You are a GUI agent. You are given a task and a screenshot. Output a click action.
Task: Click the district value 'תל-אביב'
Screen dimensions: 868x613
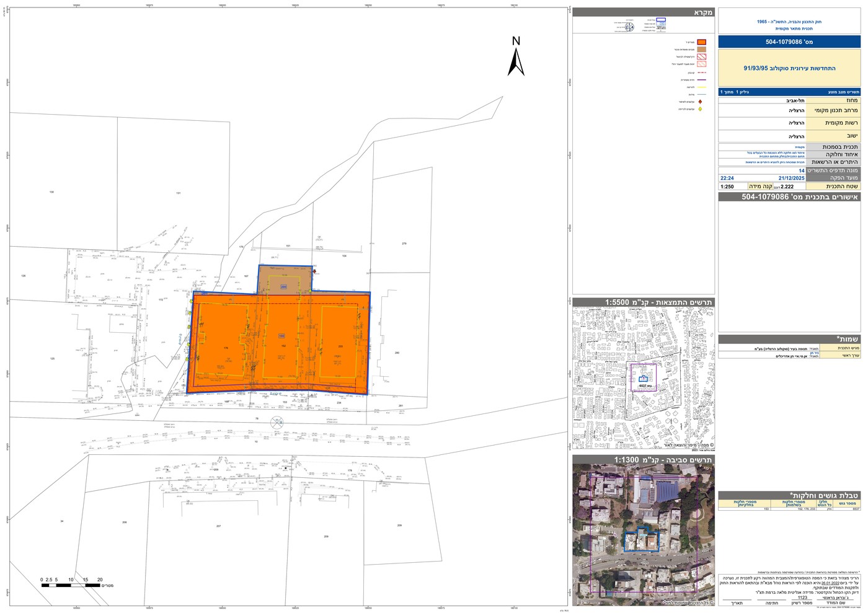click(794, 100)
